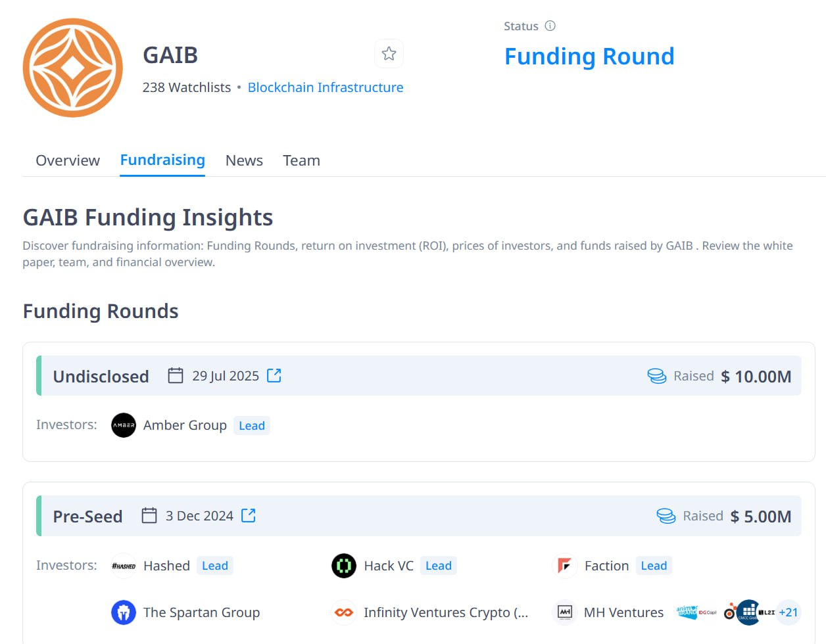Viewport: 826px width, 644px height.
Task: Click the Infinity Ventures Crypto logo
Action: (344, 612)
